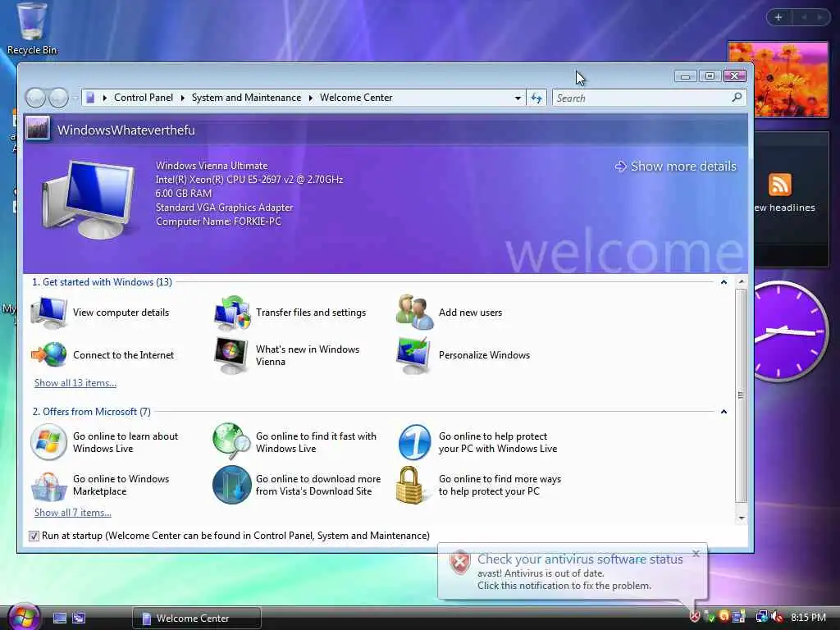Open Vista's Download Site icon
This screenshot has height=630, width=840.
(x=231, y=485)
